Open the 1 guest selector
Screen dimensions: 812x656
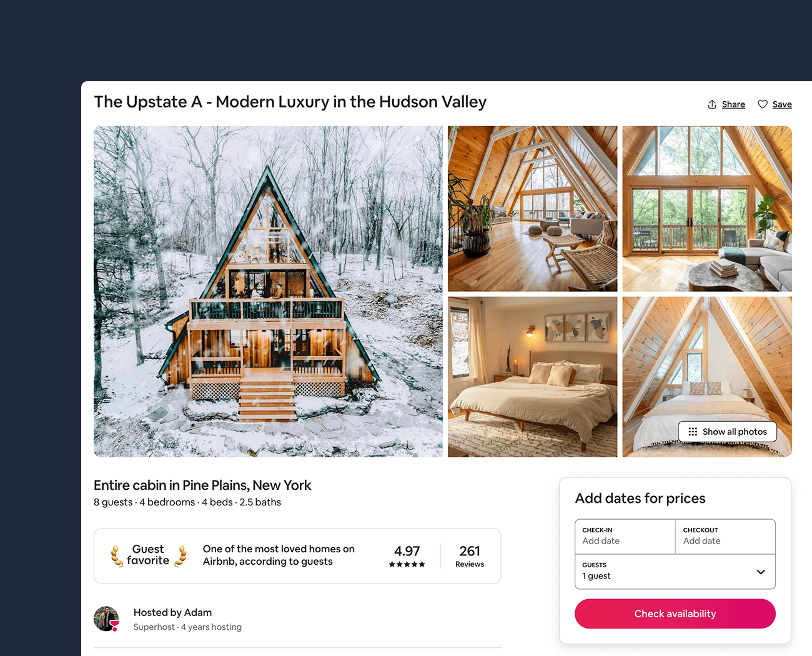pos(675,572)
